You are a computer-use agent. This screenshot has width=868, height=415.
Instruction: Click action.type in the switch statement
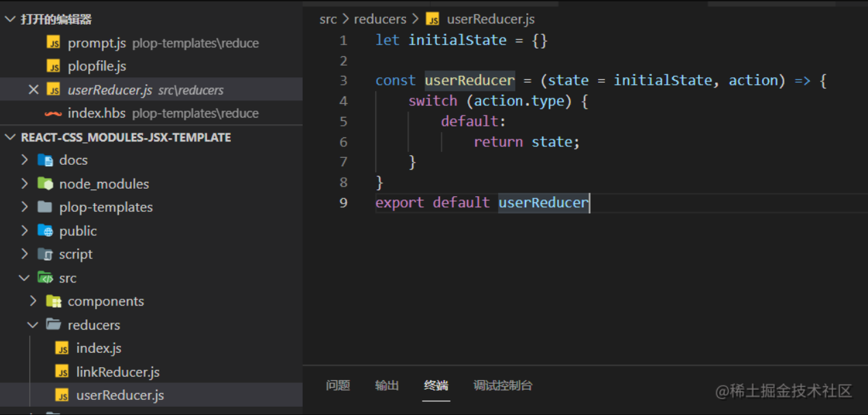click(519, 101)
